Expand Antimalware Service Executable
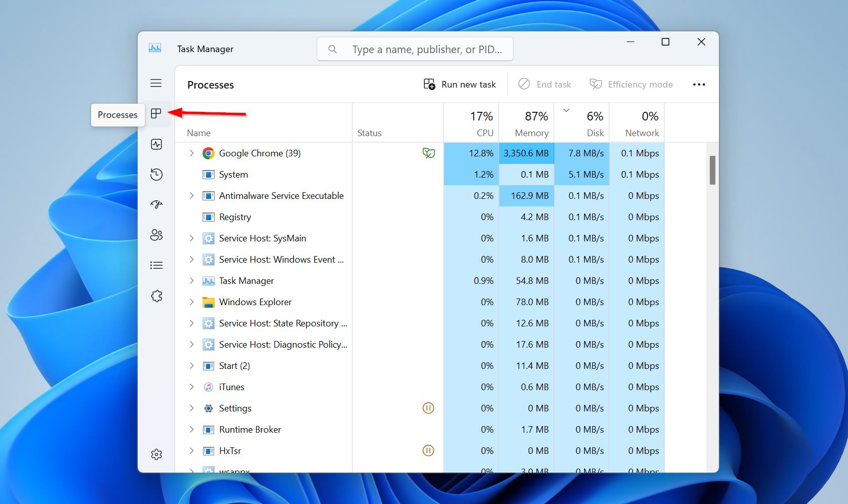 [x=191, y=195]
